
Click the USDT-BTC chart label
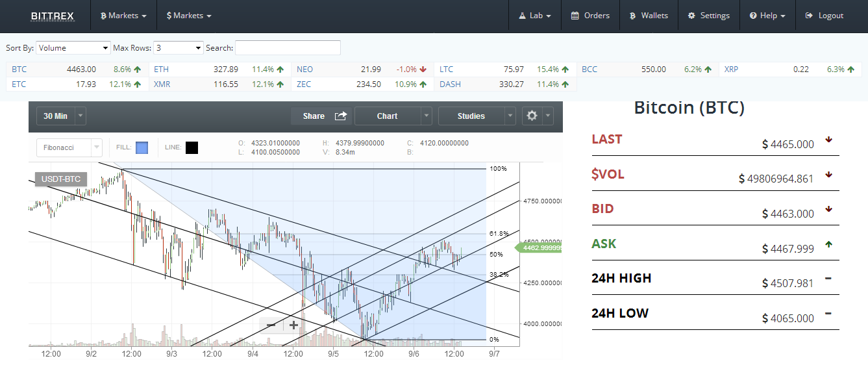pyautogui.click(x=61, y=179)
